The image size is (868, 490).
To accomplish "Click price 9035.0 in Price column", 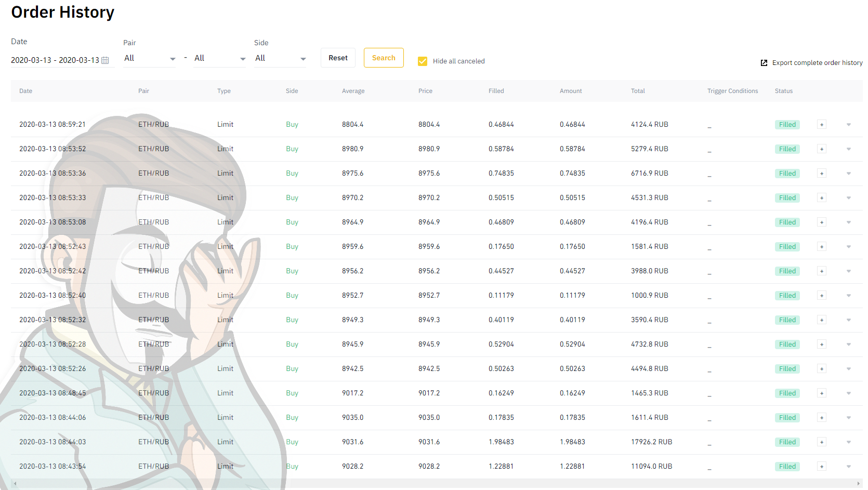I will tap(429, 418).
